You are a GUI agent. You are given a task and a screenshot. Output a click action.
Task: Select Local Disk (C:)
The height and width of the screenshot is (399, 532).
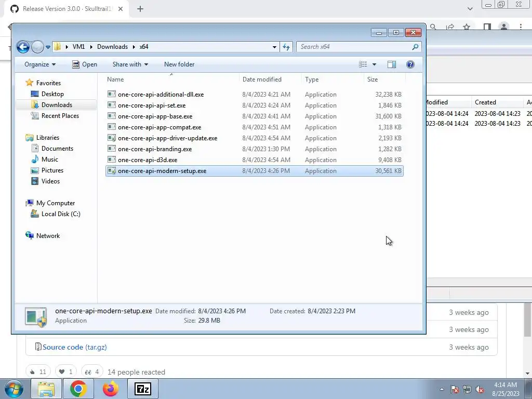(x=56, y=214)
